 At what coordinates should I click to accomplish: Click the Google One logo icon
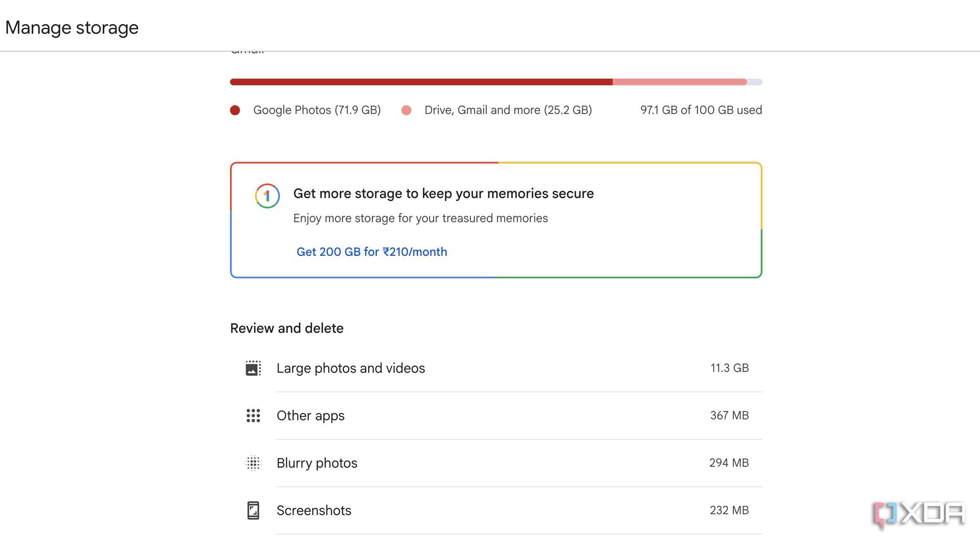267,196
